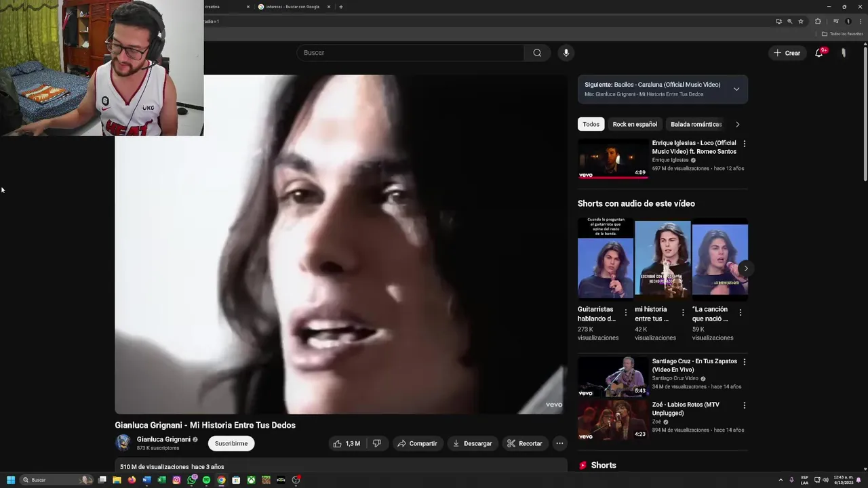This screenshot has width=868, height=488.
Task: Click the Recortar clip button
Action: 525,443
